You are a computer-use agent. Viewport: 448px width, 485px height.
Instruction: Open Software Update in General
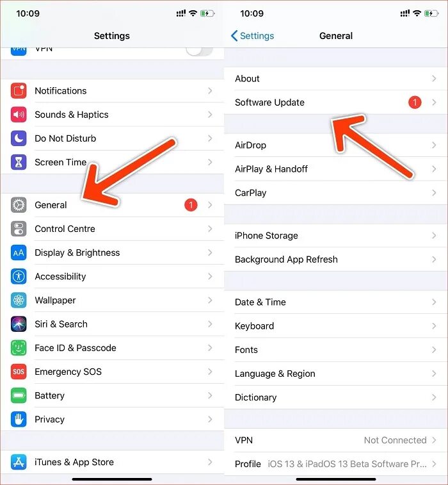pos(336,103)
